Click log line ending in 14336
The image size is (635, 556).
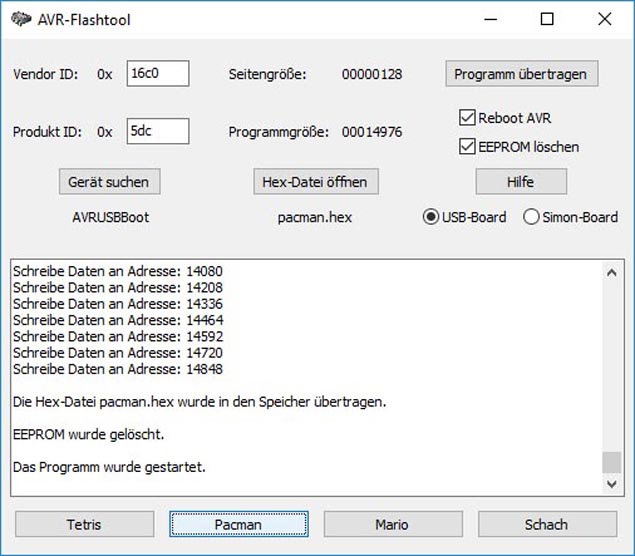pos(118,304)
